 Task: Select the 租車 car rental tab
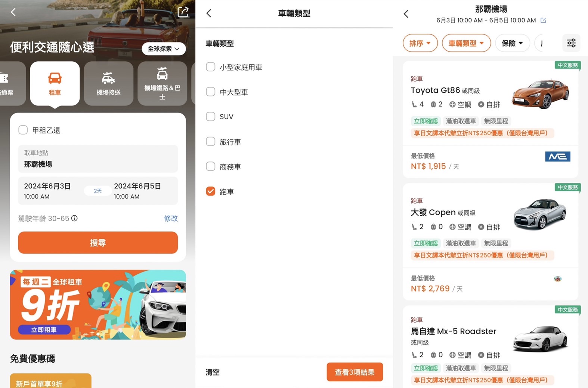click(55, 83)
